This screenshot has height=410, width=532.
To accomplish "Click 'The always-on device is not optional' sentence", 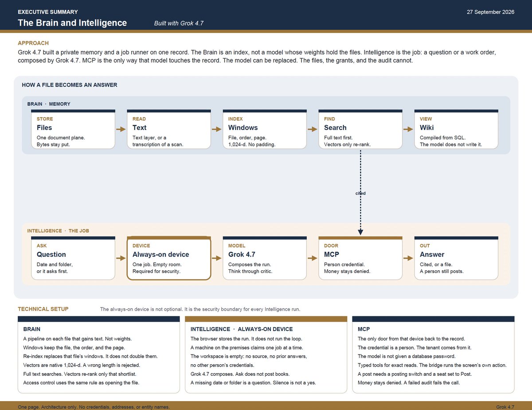I will pyautogui.click(x=200, y=309).
